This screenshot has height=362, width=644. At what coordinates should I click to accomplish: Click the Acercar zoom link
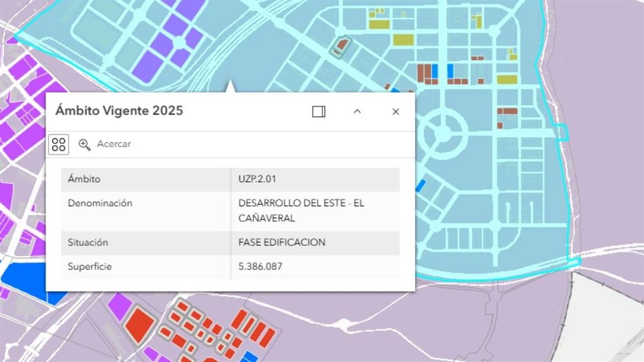(113, 144)
